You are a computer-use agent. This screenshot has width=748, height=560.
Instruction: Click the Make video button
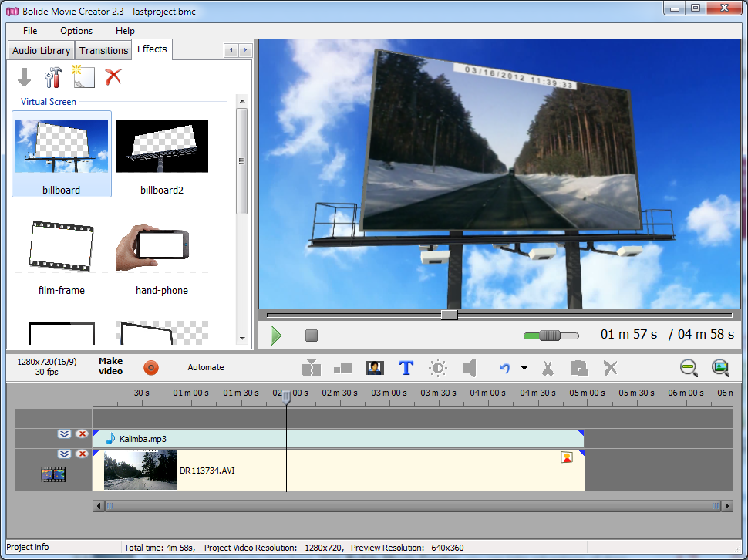110,366
